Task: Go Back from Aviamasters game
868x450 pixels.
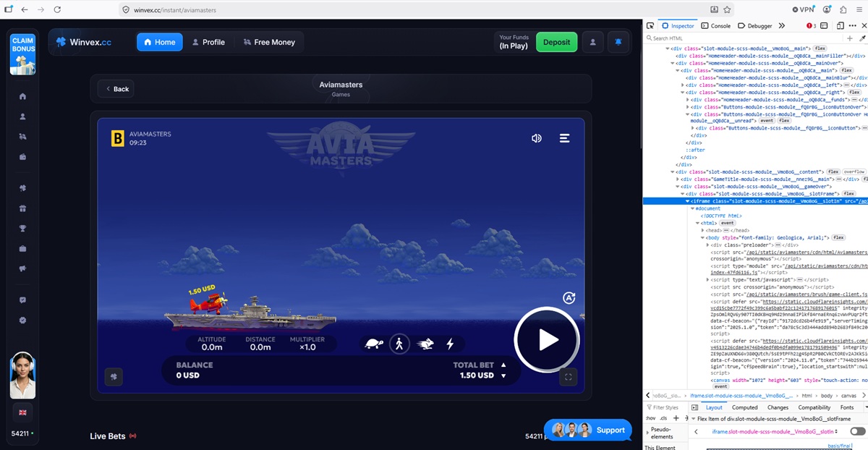Action: [116, 89]
